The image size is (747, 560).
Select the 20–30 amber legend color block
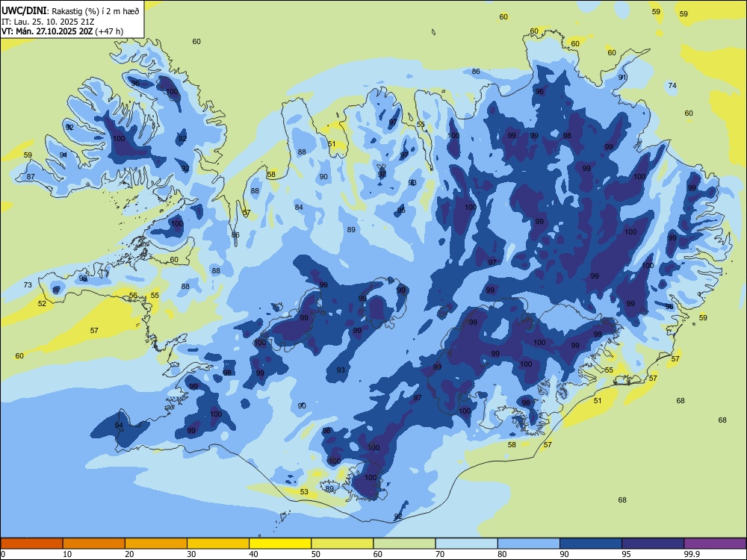click(156, 544)
